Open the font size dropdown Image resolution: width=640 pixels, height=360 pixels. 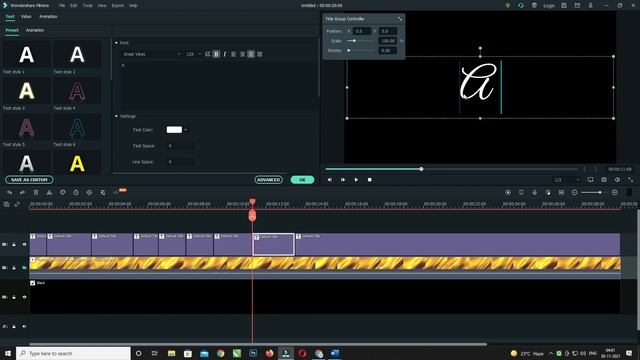tap(193, 54)
